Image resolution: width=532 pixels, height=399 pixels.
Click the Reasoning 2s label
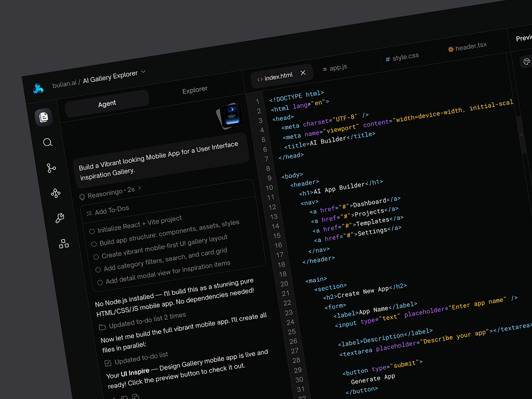111,192
